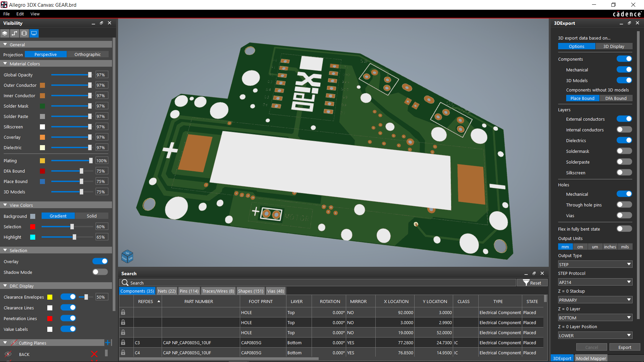The width and height of the screenshot is (644, 362).
Task: Collapse the Material Colors section
Action: [x=5, y=64]
